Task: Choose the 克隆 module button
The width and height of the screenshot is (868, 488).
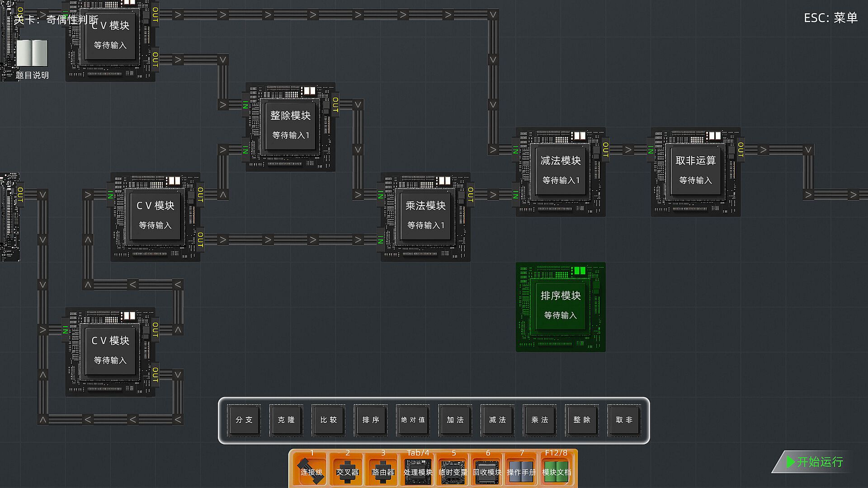Action: 286,420
